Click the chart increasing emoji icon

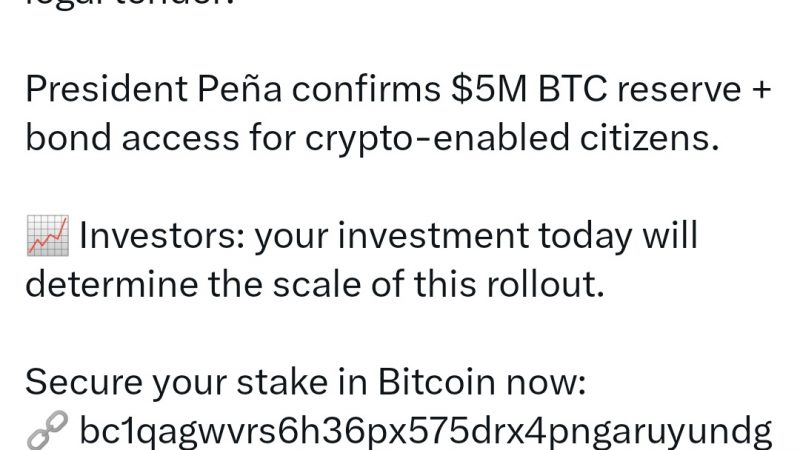coord(46,237)
